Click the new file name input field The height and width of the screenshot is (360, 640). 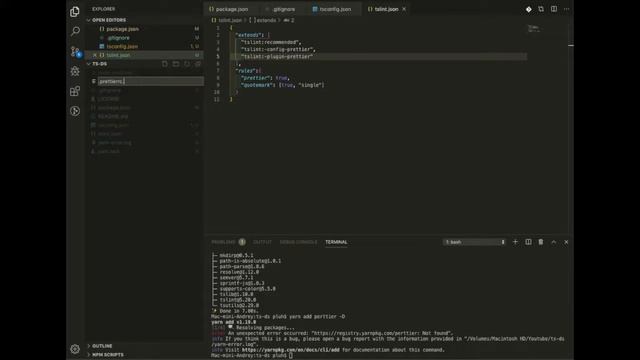pyautogui.click(x=151, y=81)
